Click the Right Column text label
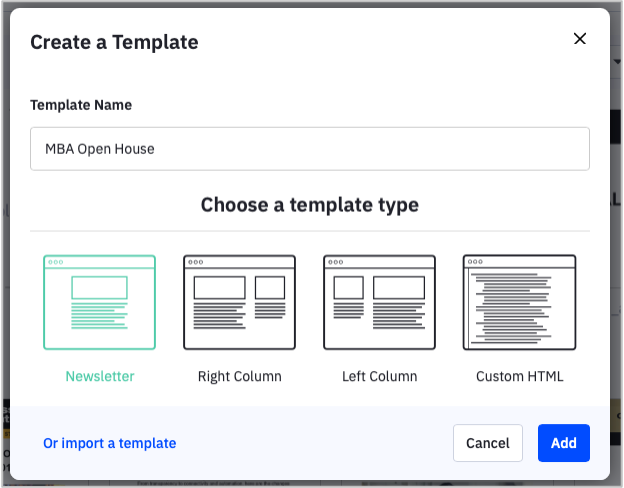Viewport: 624px width, 488px height. coord(240,376)
